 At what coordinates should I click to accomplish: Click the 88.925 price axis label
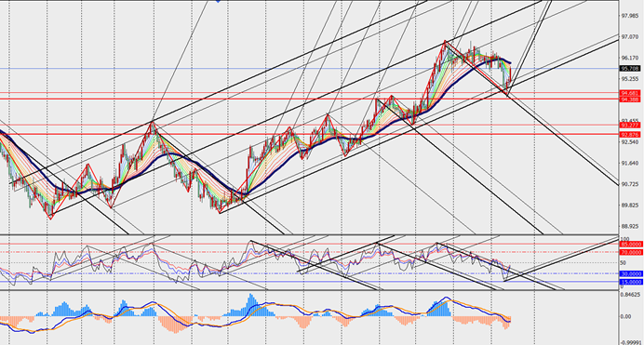pyautogui.click(x=630, y=226)
